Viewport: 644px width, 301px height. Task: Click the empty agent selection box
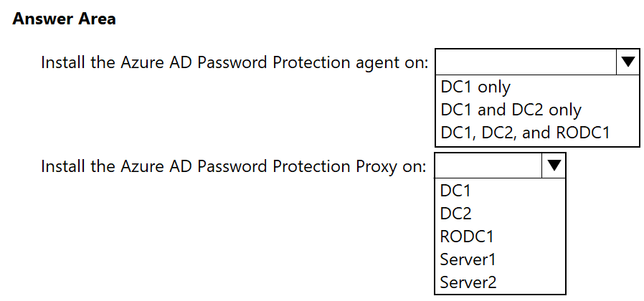point(525,63)
